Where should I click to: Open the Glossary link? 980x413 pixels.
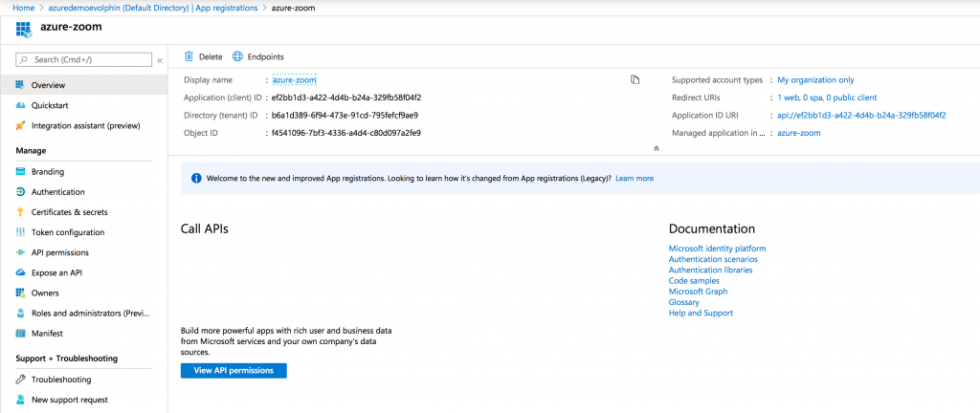(683, 302)
